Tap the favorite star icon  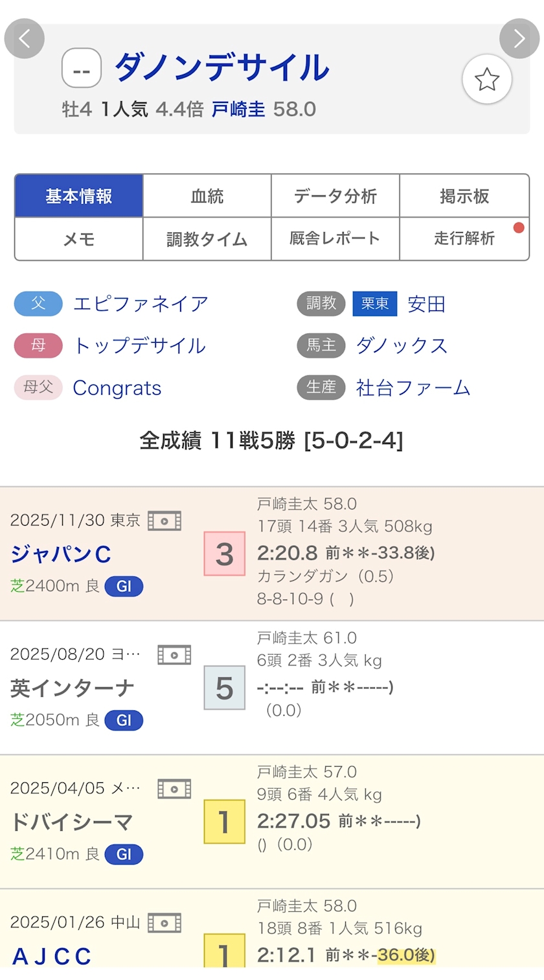pos(486,80)
